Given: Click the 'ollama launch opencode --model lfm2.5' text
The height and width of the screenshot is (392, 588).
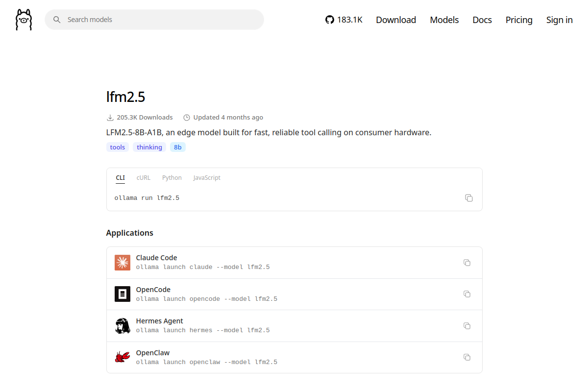Looking at the screenshot, I should [x=207, y=299].
